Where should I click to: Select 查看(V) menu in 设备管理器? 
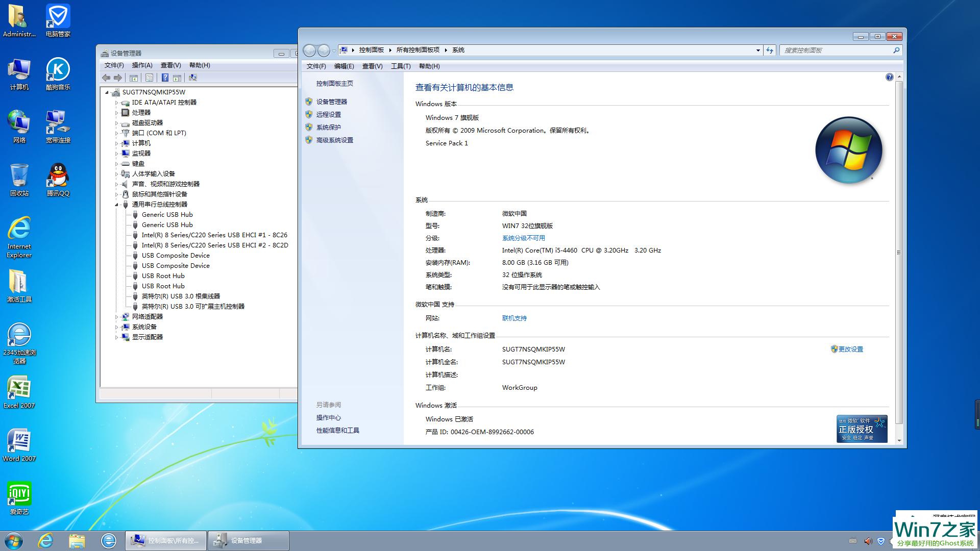pos(170,65)
